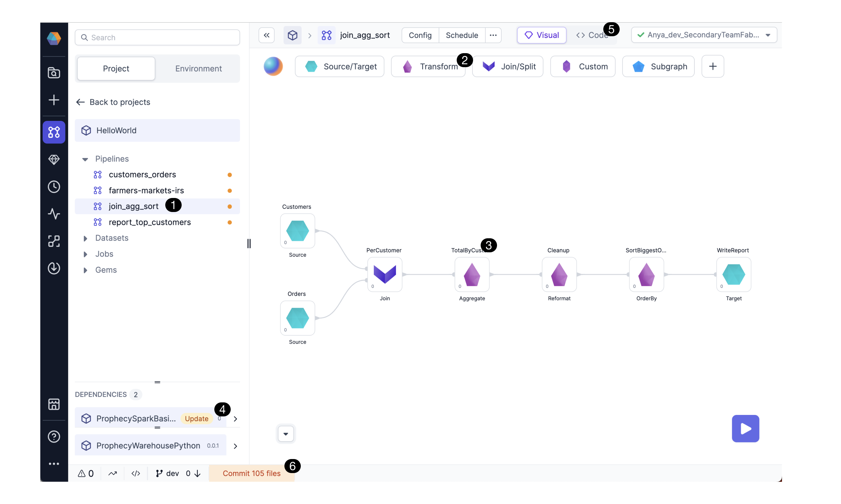The image size is (841, 504).
Task: Open the Transform gem menu
Action: 428,66
